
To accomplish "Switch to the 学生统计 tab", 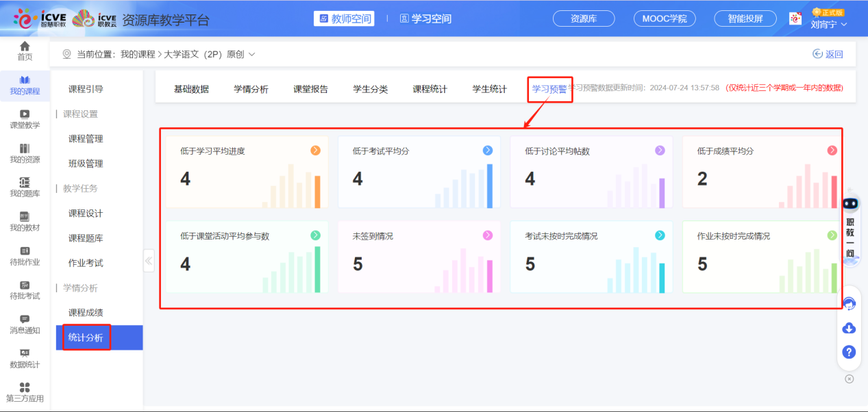I will point(488,88).
